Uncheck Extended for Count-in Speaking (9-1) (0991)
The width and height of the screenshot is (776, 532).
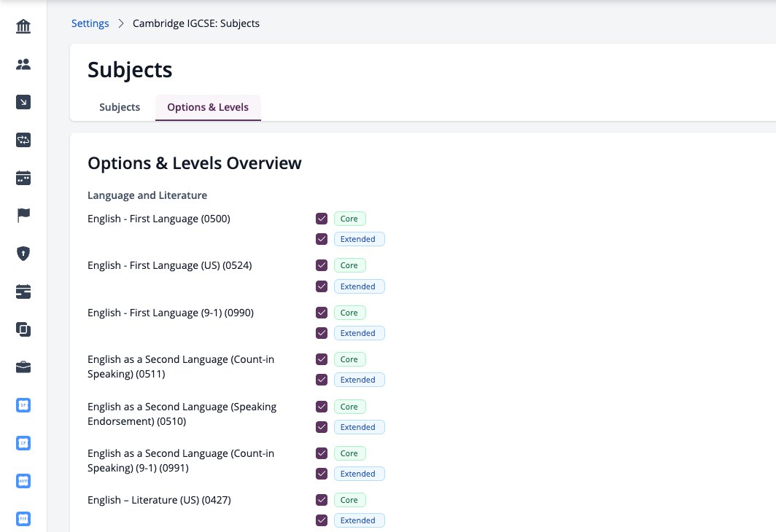point(322,474)
